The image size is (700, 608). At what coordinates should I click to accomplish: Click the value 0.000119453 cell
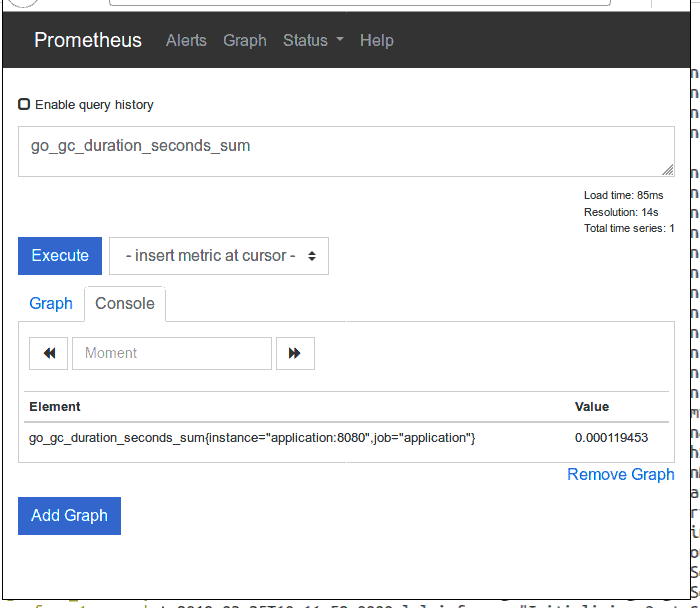tap(611, 438)
